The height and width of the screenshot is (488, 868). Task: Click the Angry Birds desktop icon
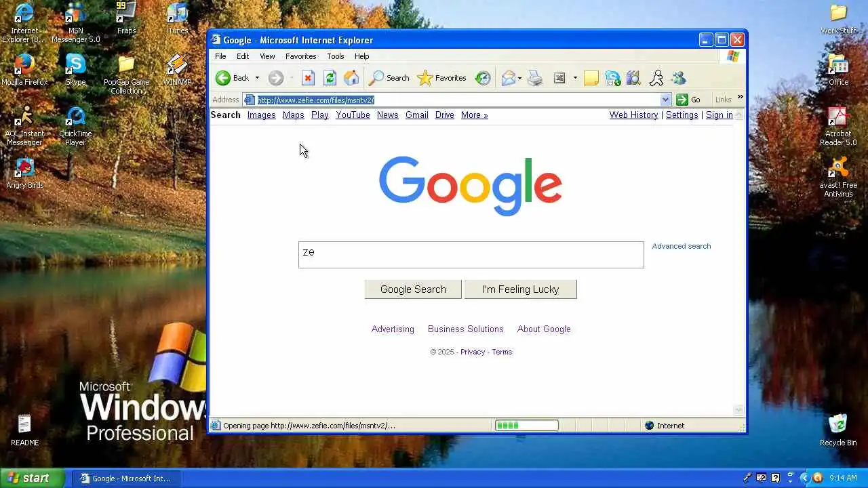[25, 174]
